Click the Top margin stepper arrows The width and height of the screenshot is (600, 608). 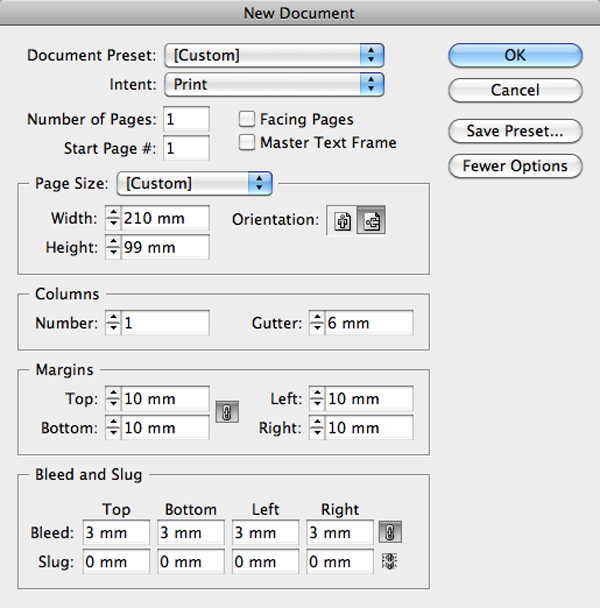[113, 398]
